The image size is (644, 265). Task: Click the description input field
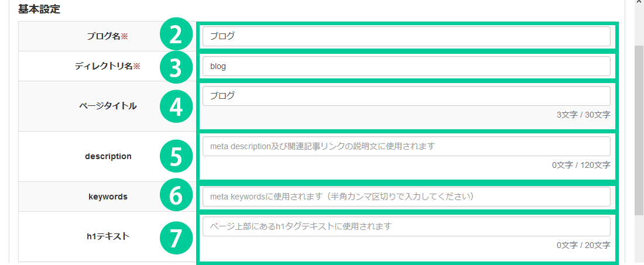(406, 146)
